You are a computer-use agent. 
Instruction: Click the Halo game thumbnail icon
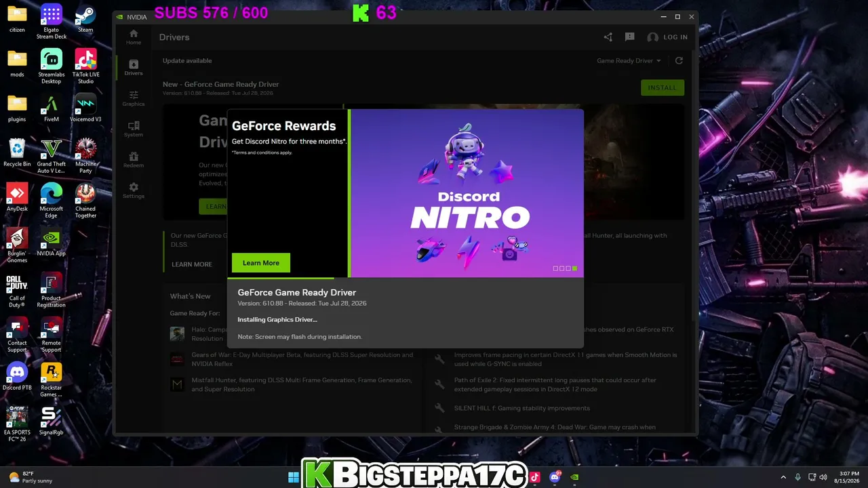click(x=177, y=333)
